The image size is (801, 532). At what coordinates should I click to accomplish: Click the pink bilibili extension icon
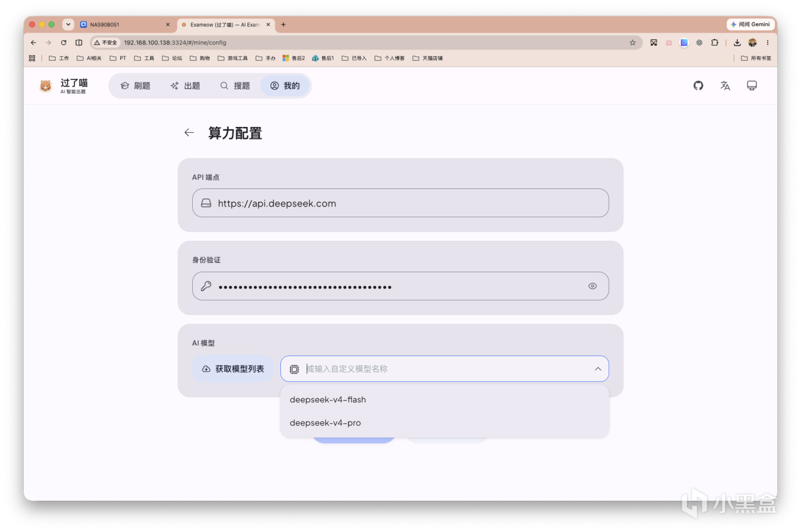[x=669, y=43]
